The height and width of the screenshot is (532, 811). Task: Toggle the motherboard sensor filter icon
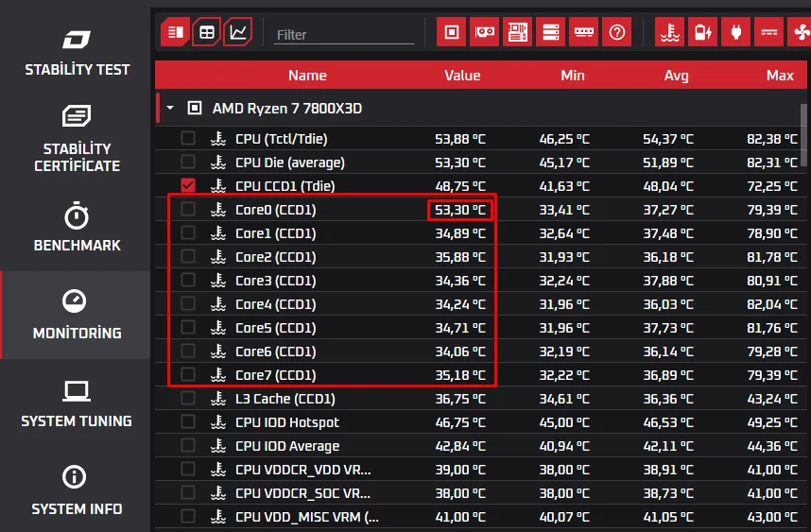coord(517,32)
